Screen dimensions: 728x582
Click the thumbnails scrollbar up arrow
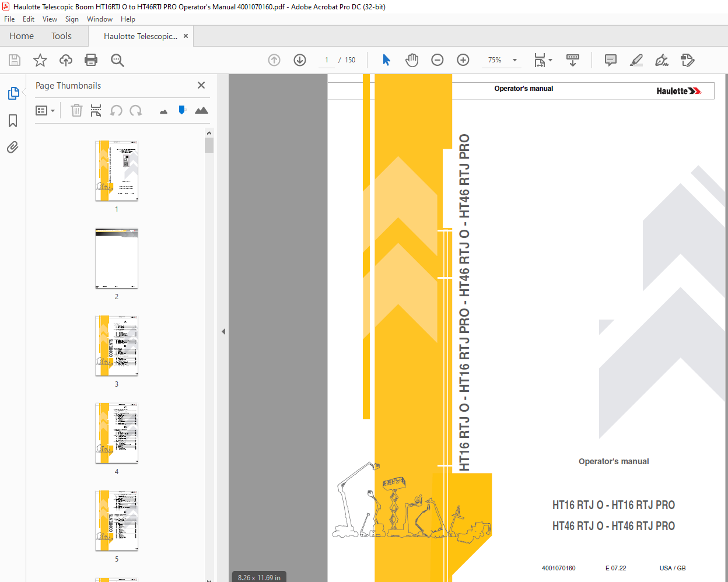tap(209, 133)
